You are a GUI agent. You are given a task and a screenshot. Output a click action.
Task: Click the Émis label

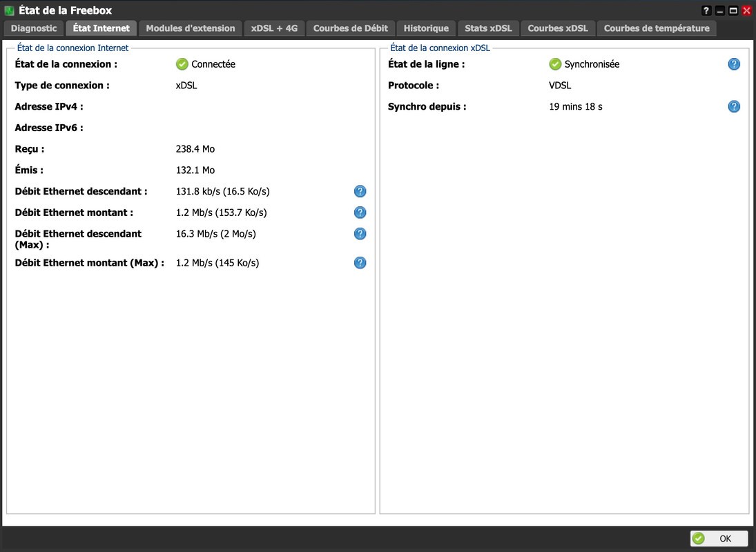point(29,170)
